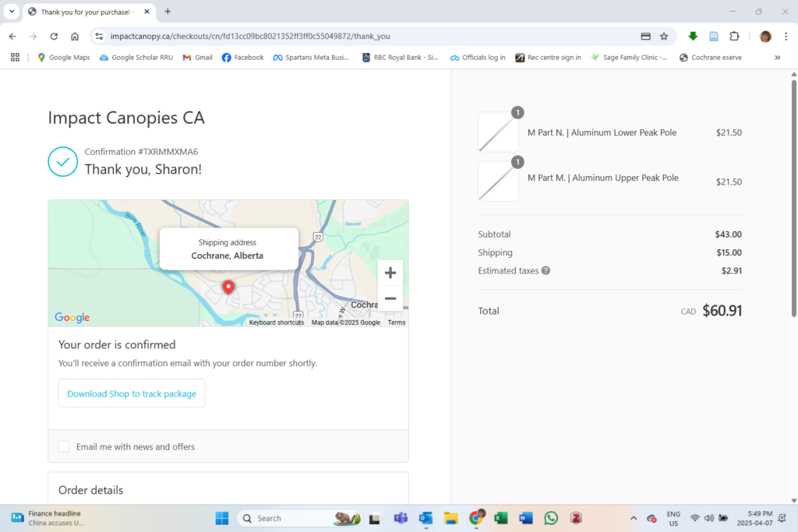Zoom in on the shipping map
The width and height of the screenshot is (798, 532).
(390, 273)
